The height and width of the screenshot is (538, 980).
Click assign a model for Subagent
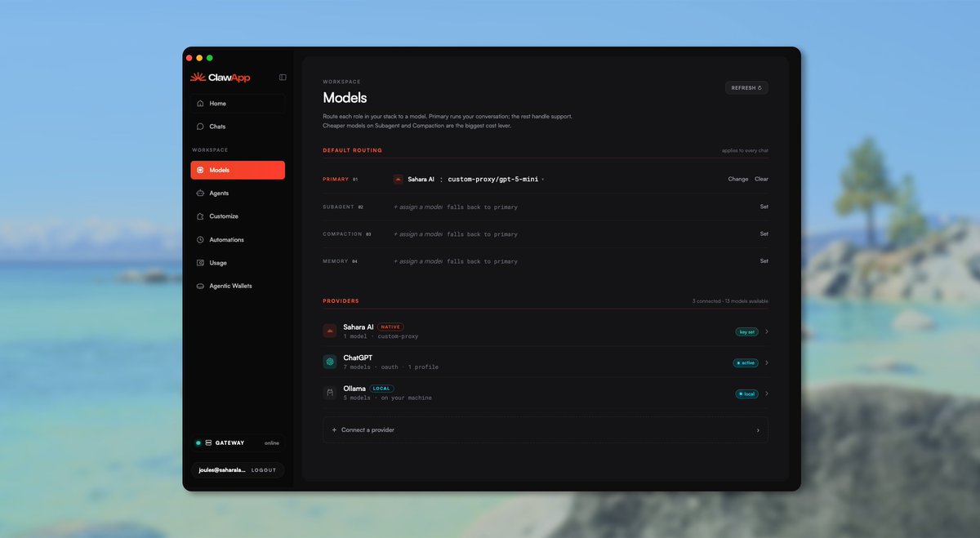tap(417, 207)
